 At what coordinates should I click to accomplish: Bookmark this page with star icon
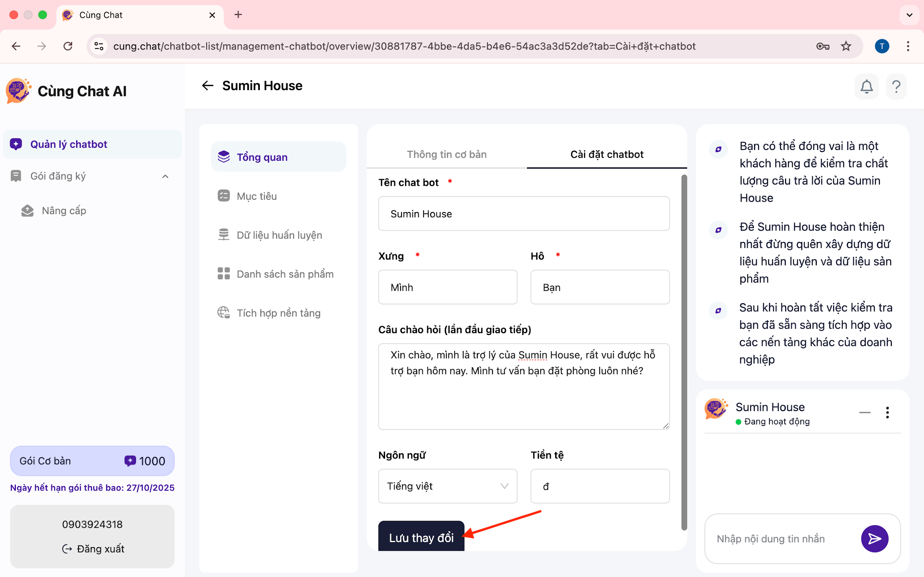(x=846, y=46)
